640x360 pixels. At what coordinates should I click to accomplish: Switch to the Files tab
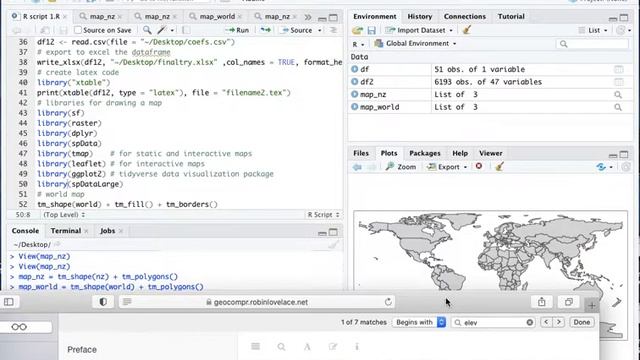click(361, 153)
